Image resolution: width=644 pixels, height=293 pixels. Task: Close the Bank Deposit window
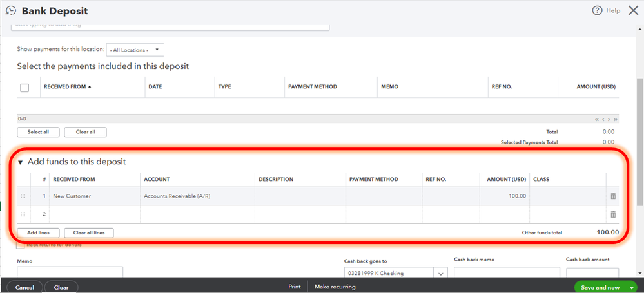(x=633, y=11)
